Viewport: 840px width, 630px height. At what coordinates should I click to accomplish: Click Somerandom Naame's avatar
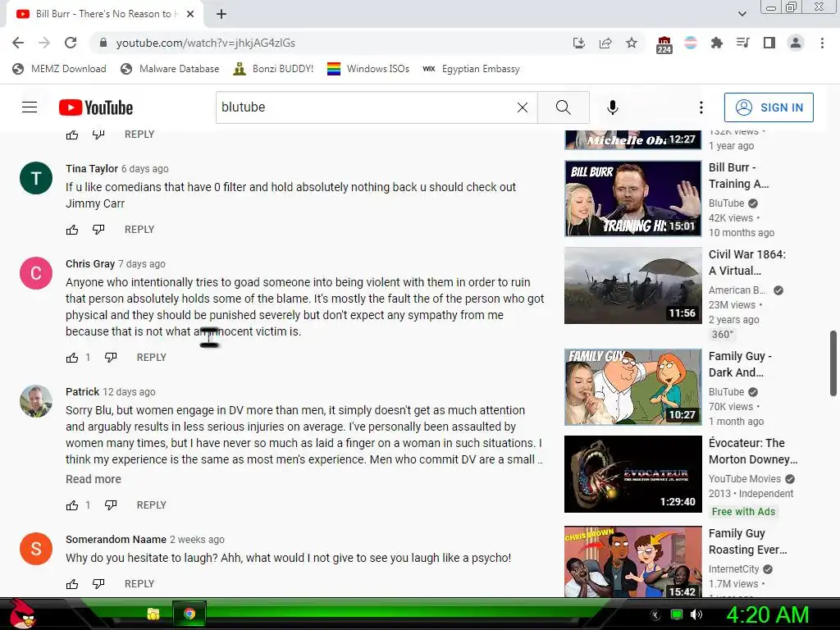[36, 549]
